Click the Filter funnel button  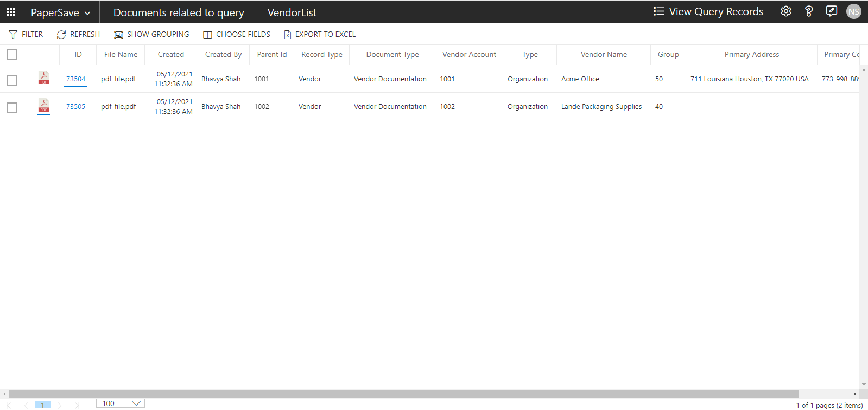pyautogui.click(x=26, y=34)
